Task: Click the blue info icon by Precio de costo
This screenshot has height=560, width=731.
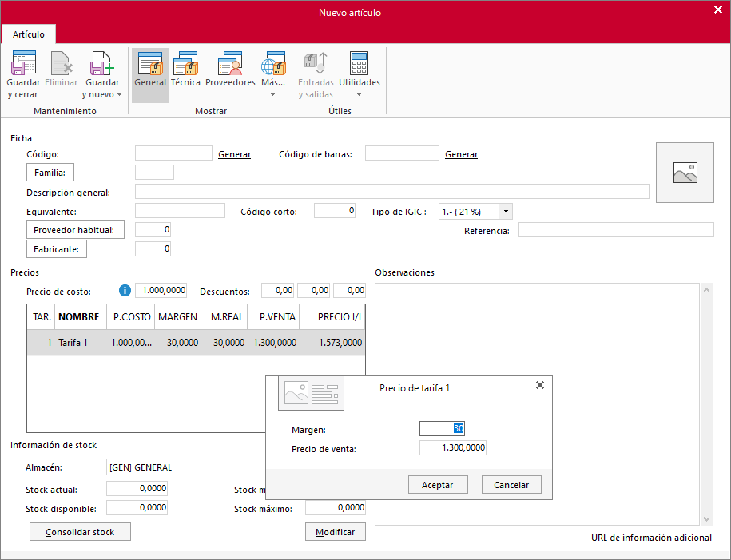Action: 125,291
